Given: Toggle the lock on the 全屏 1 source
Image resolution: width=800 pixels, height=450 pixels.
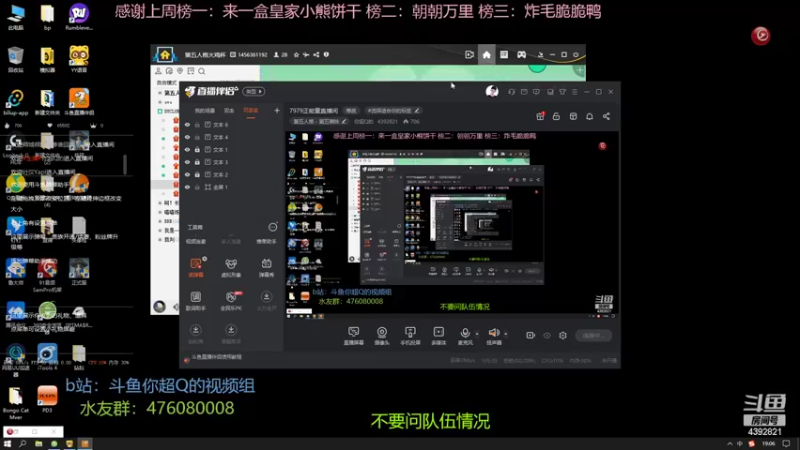Looking at the screenshot, I should coord(197,187).
